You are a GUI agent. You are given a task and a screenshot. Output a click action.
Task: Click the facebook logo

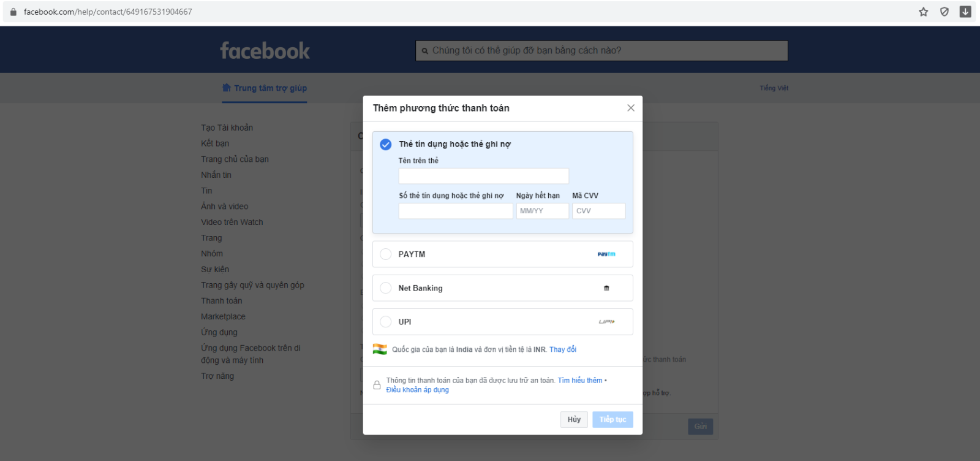tap(265, 50)
